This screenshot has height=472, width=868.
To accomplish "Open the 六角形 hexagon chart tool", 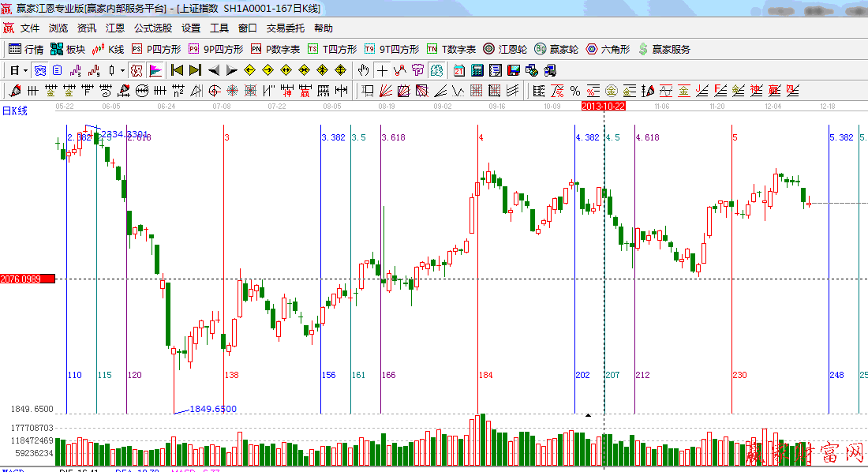I will click(x=608, y=49).
